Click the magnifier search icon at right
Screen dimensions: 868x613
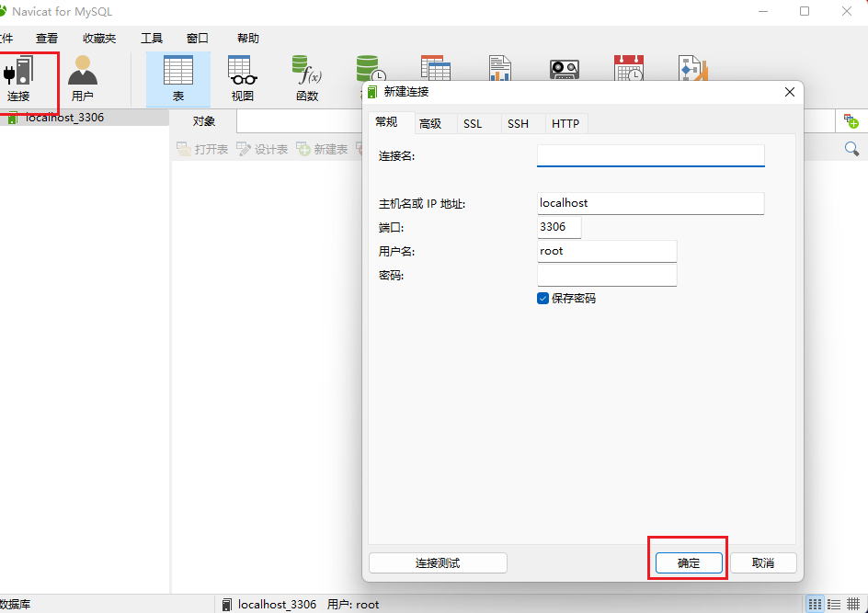[851, 149]
